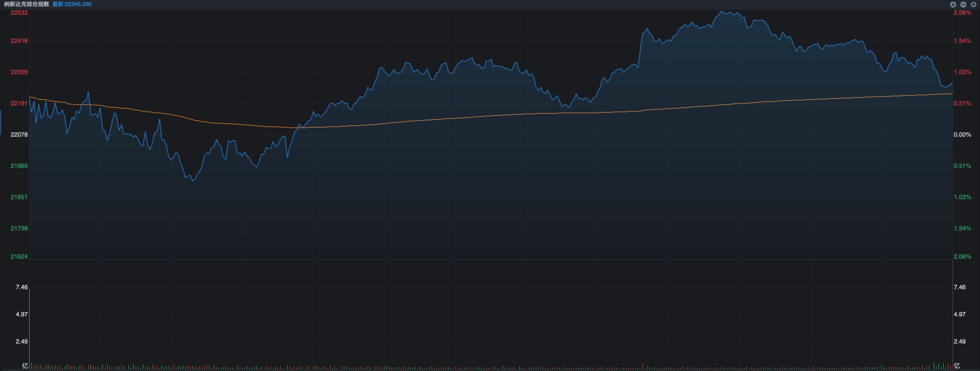Viewport: 980px width, 371px height.
Task: Click the green 21965 price label
Action: click(x=19, y=166)
